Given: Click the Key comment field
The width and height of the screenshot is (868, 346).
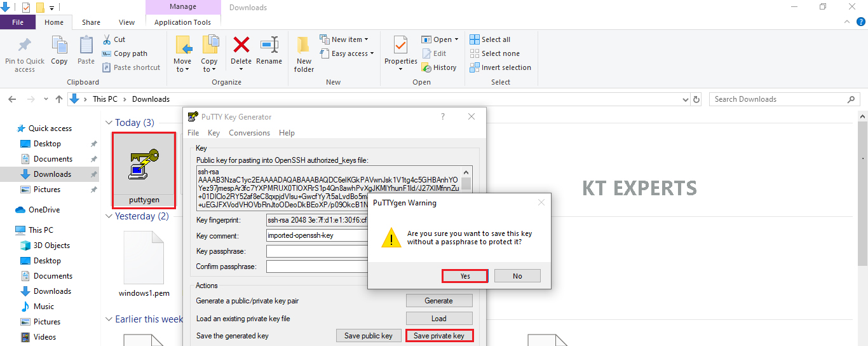Looking at the screenshot, I should [x=316, y=235].
